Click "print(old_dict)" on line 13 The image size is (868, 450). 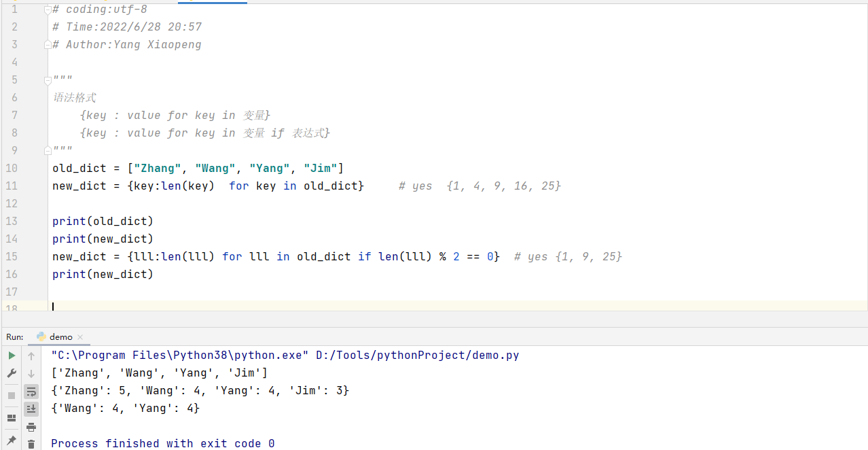(103, 222)
